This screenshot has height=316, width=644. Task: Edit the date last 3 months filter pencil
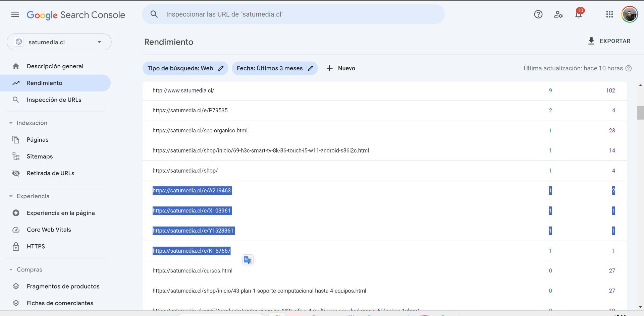310,68
